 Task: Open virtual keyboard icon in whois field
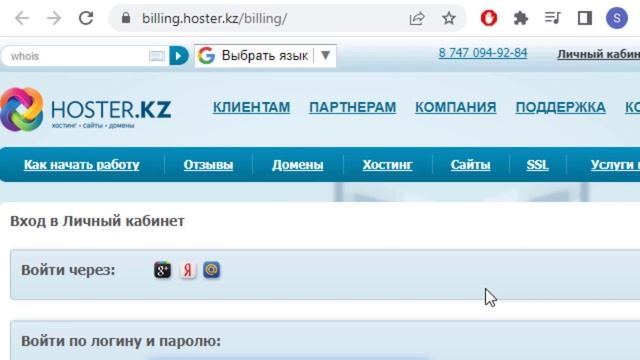(157, 56)
